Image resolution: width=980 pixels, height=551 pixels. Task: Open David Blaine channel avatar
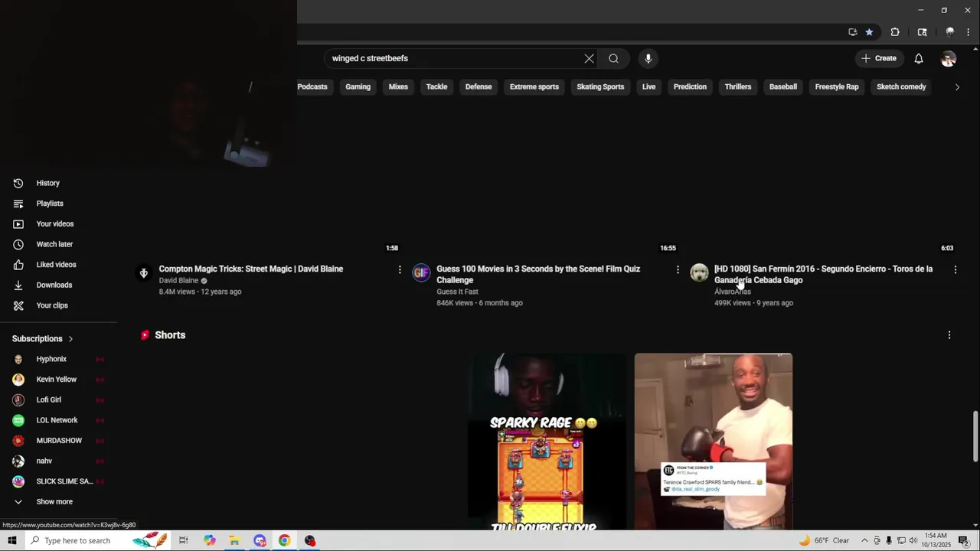point(144,272)
